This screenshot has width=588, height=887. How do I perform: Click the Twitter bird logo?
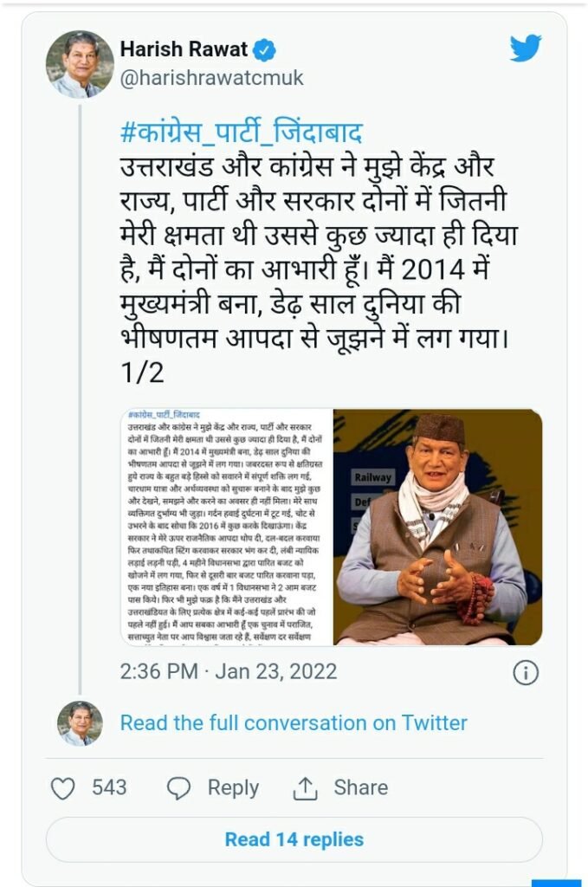pos(526,49)
